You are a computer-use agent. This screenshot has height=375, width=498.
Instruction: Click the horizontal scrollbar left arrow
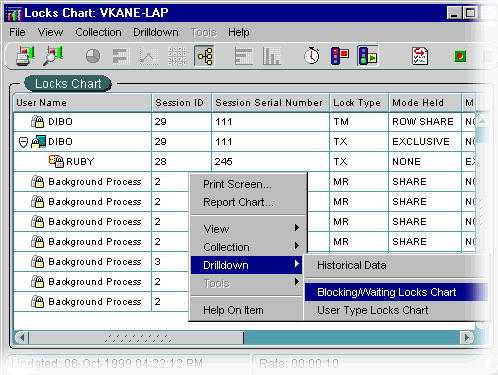pos(22,338)
